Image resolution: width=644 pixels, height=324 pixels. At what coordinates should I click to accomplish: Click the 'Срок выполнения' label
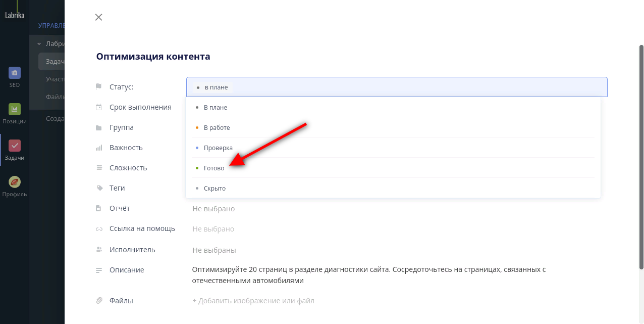point(140,107)
